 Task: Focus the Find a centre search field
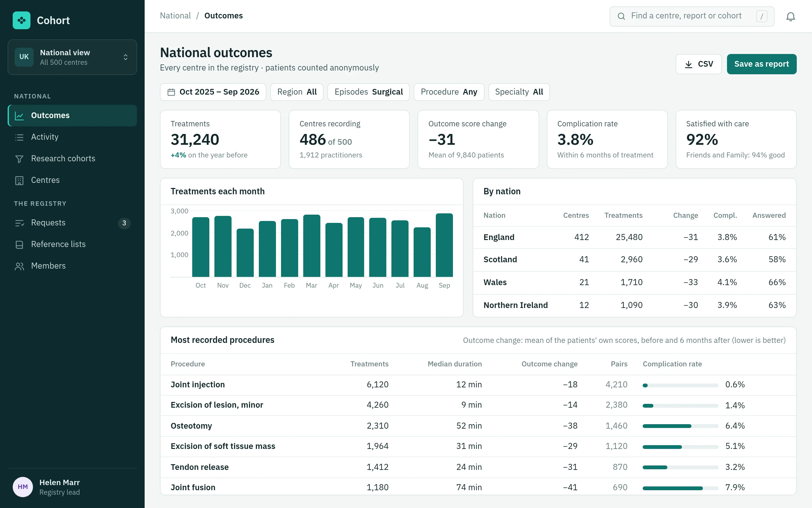(x=692, y=16)
